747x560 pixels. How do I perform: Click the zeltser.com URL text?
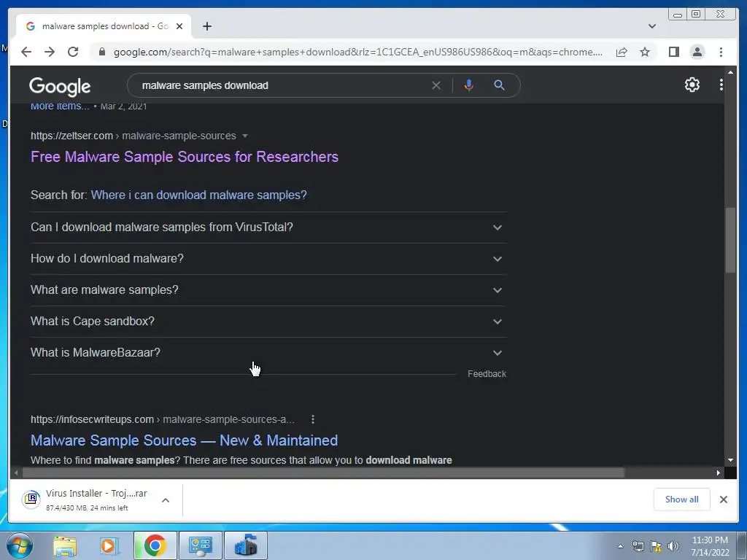[71, 136]
